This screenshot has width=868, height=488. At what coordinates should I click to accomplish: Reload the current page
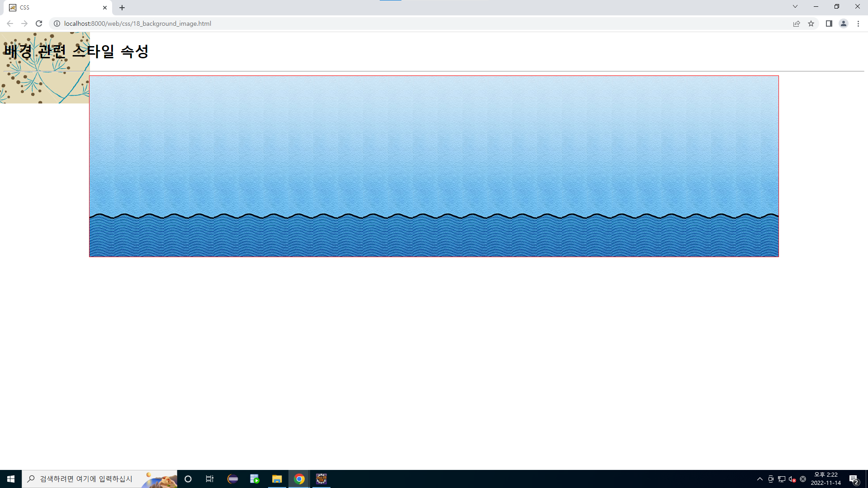click(x=39, y=23)
